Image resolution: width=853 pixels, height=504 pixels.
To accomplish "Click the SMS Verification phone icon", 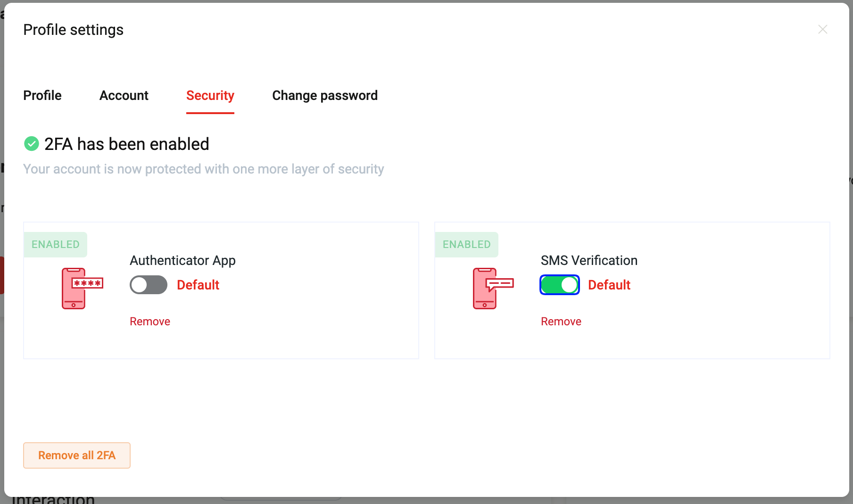I will pyautogui.click(x=493, y=289).
